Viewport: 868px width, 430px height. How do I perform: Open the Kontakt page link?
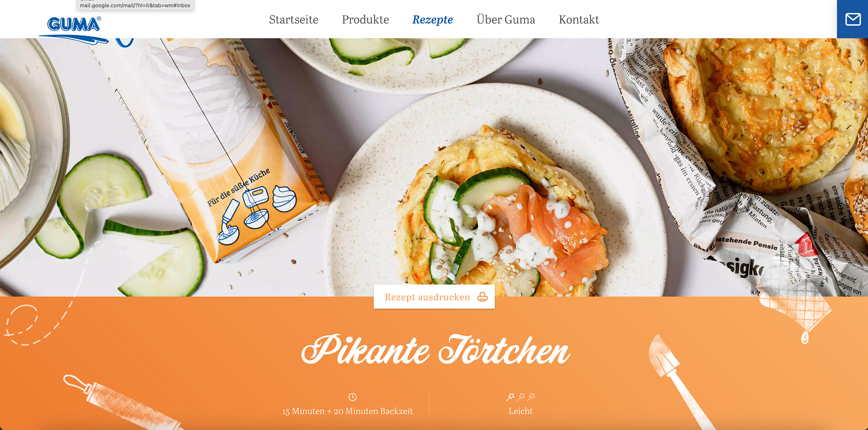[x=579, y=19]
